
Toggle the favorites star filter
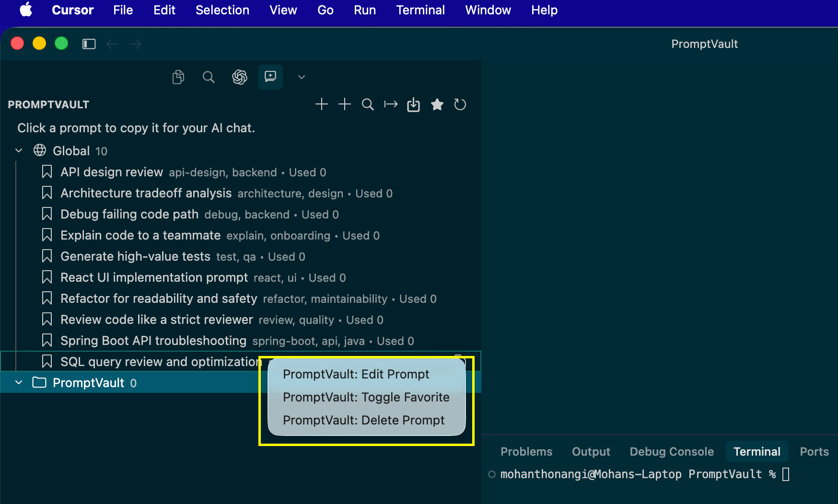click(437, 104)
